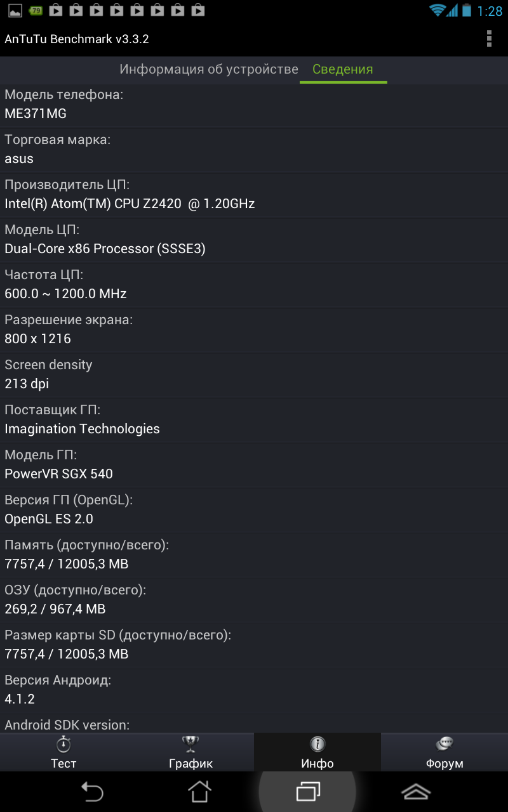Viewport: 508px width, 812px height.
Task: Select the Производитель ЦП Intel Atom entry
Action: click(x=254, y=195)
